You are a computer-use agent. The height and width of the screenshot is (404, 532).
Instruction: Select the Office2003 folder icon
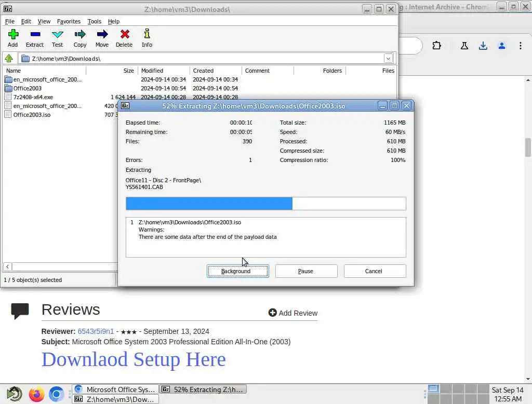click(8, 88)
